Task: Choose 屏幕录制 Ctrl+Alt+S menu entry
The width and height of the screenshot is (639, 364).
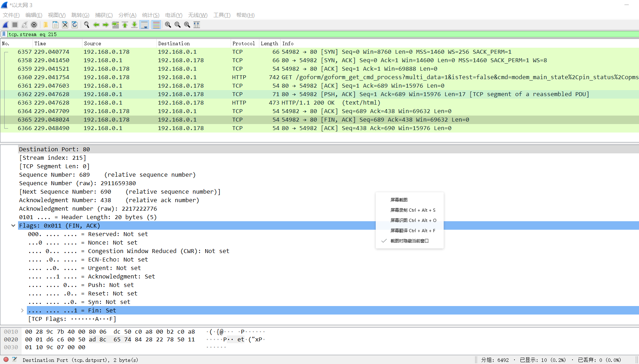Action: tap(409, 210)
